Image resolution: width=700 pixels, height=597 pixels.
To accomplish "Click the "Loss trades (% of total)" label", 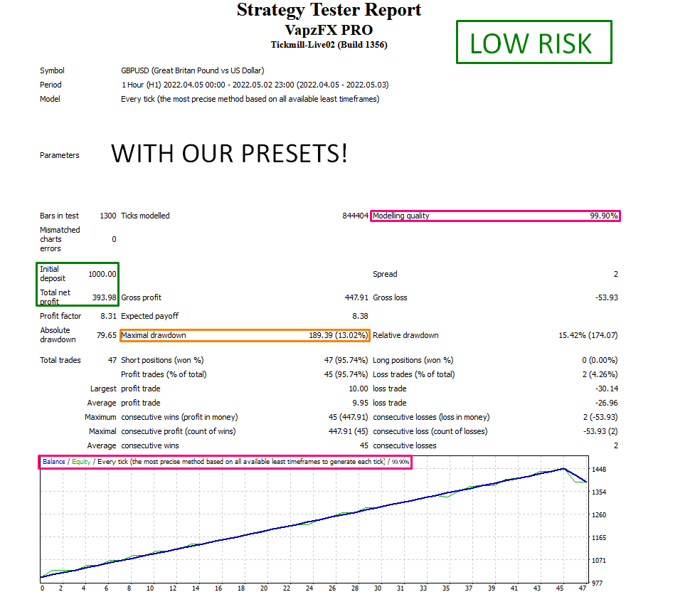I will pyautogui.click(x=414, y=374).
